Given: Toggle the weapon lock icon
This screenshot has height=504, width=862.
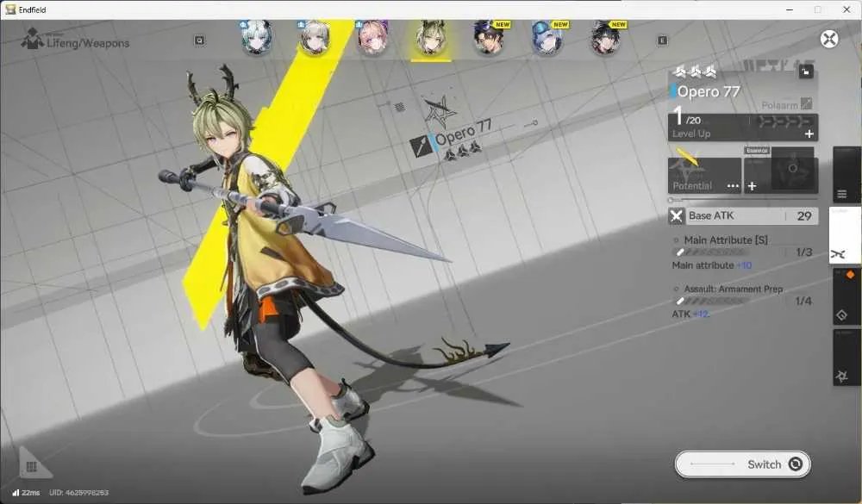Looking at the screenshot, I should coord(805,72).
